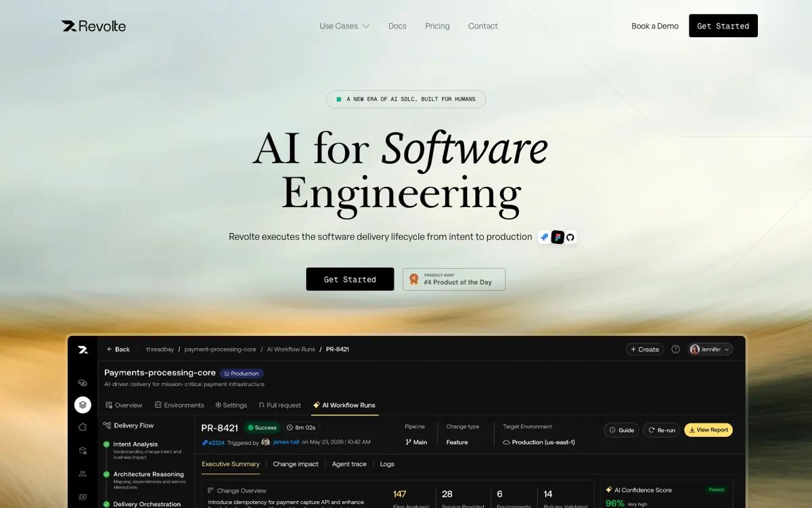
Task: Click james hall's avatar photo
Action: [x=266, y=442]
